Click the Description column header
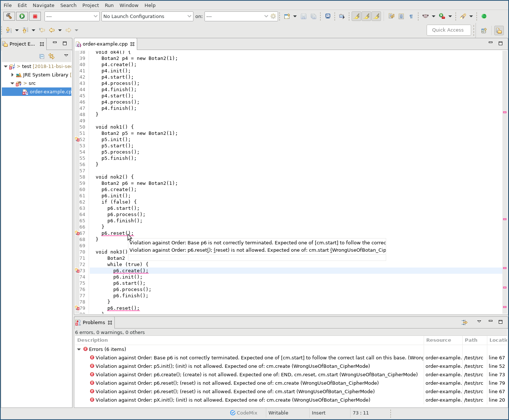This screenshot has height=420, width=509. pyautogui.click(x=93, y=340)
